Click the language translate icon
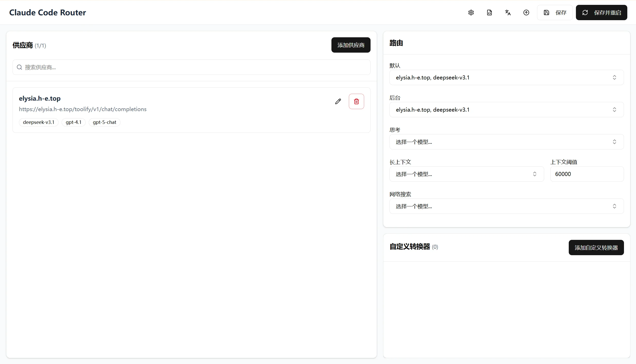Image resolution: width=636 pixels, height=364 pixels. tap(508, 13)
